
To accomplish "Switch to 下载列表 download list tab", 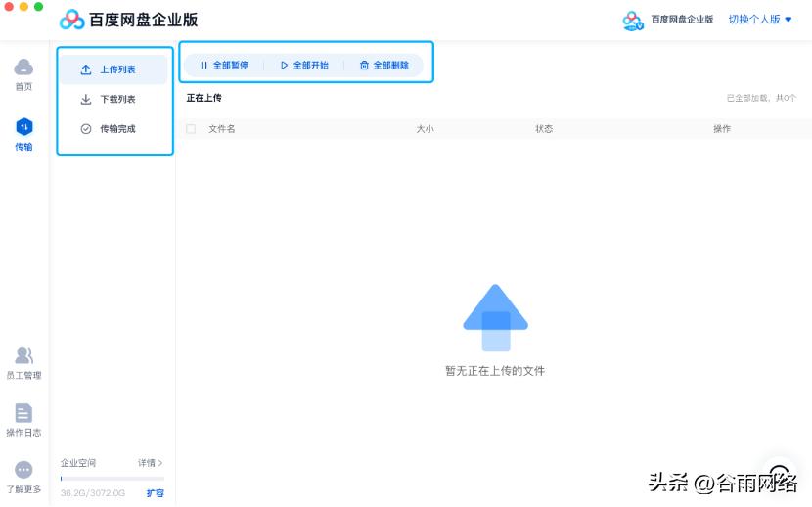I will point(113,99).
